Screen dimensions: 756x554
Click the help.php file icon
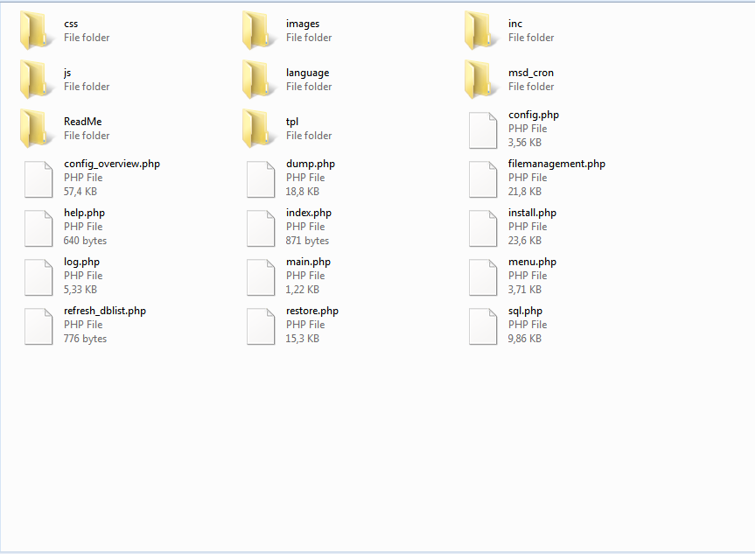38,228
